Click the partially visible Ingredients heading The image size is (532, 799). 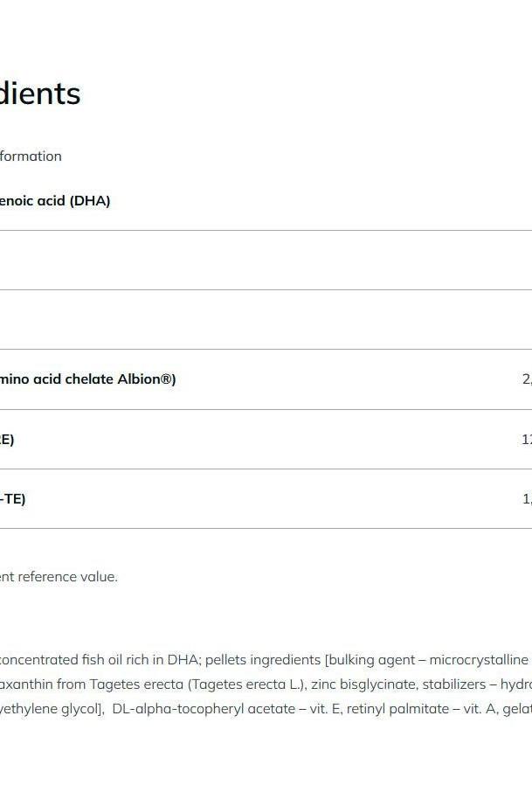point(40,94)
